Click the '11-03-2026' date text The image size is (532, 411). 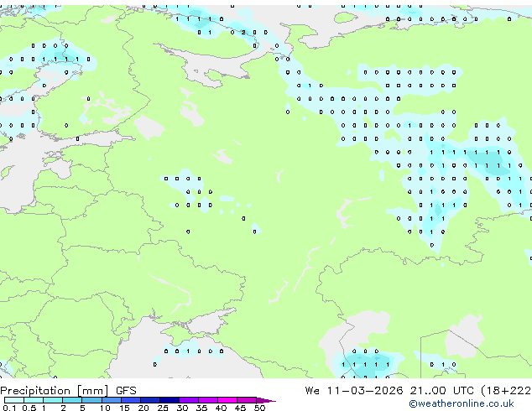(365, 391)
